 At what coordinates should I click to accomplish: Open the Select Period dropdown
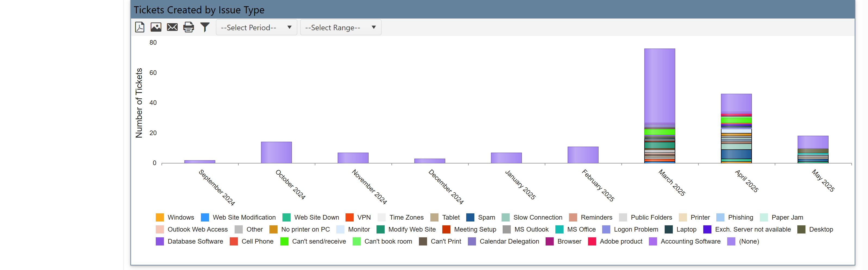pyautogui.click(x=256, y=27)
